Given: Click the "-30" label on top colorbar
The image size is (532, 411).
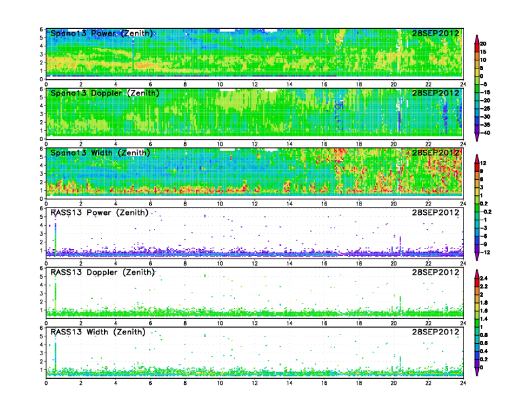Looking at the screenshot, I should tap(485, 117).
